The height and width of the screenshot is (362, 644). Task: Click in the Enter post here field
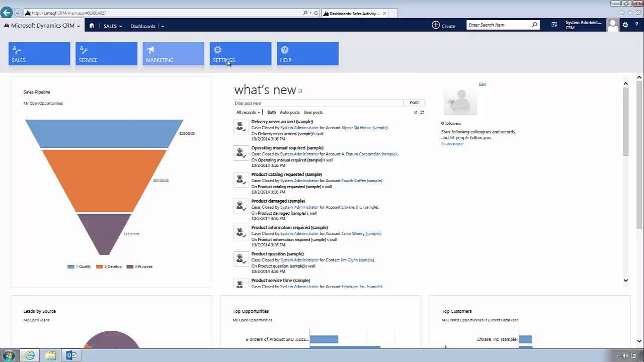point(318,103)
